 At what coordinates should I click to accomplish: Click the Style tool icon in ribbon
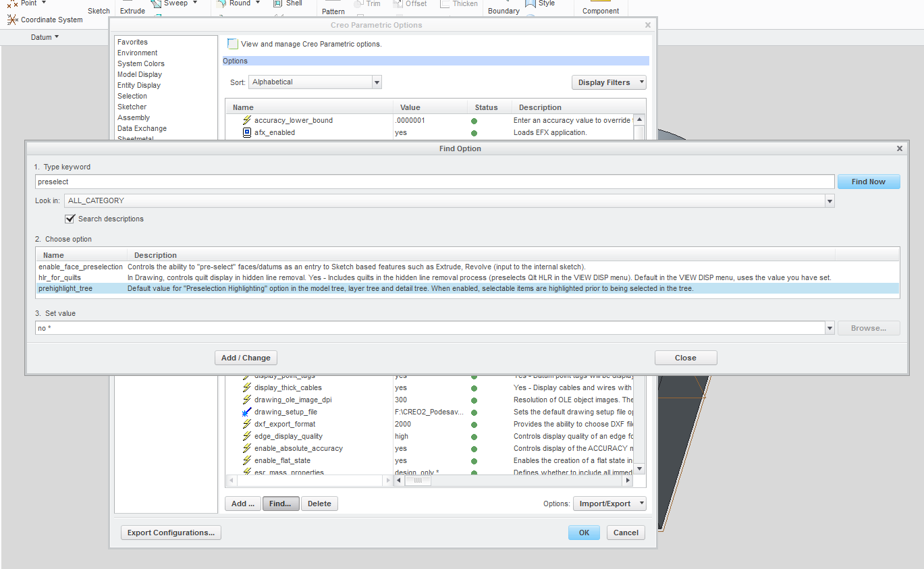530,3
